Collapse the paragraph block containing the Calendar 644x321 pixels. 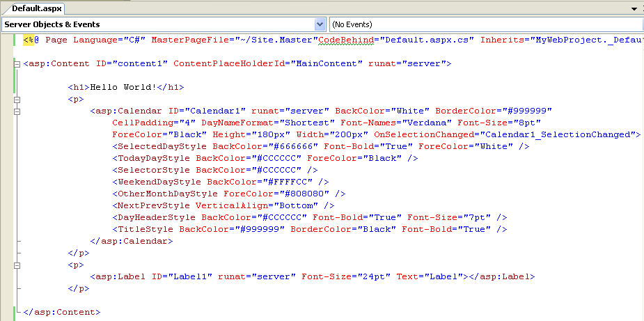pos(17,100)
